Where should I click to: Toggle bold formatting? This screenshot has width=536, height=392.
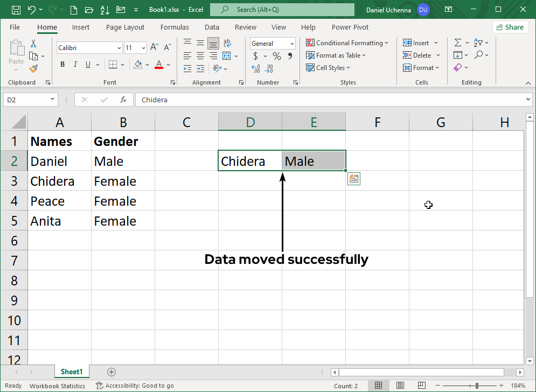pos(62,64)
